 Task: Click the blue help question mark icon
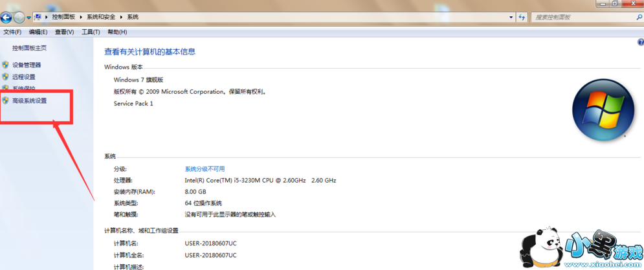coord(640,42)
